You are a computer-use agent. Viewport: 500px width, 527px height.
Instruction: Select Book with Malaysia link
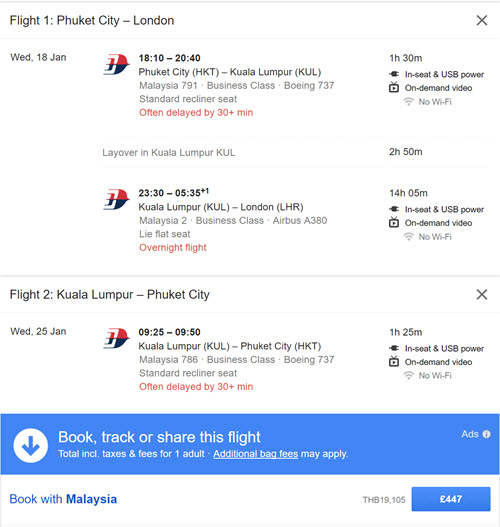pos(63,499)
